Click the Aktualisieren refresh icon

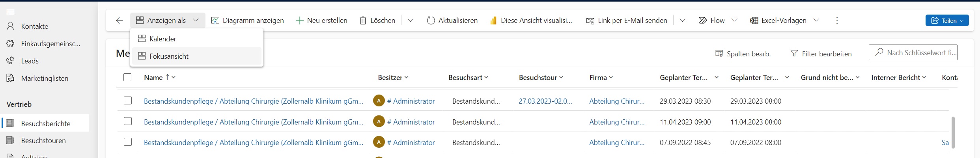click(431, 20)
